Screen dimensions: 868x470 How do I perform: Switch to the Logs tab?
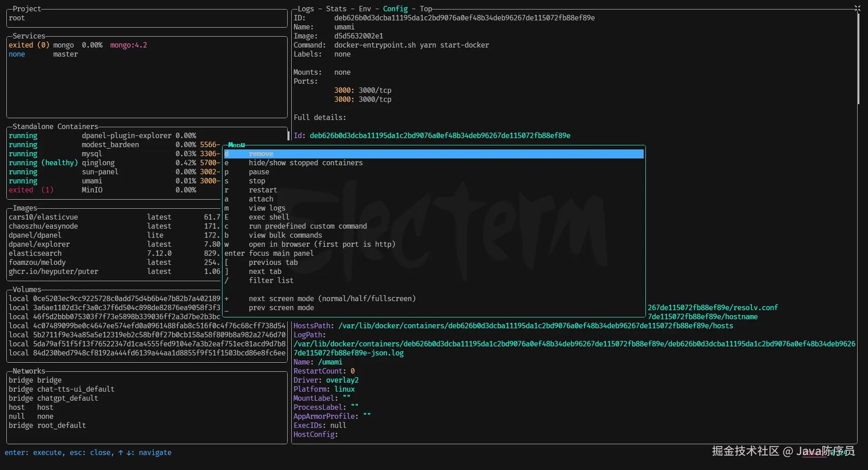305,9
